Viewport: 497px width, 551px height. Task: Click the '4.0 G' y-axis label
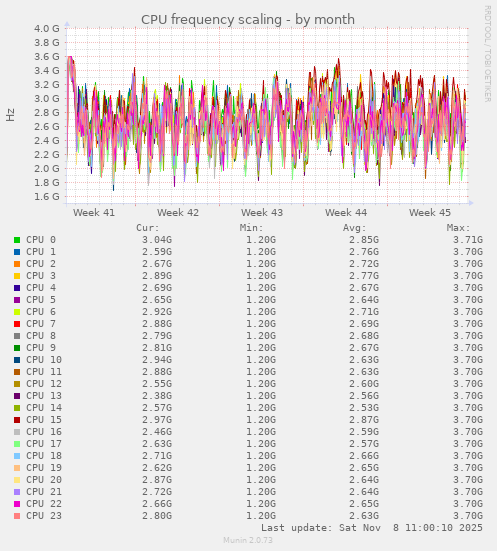47,28
